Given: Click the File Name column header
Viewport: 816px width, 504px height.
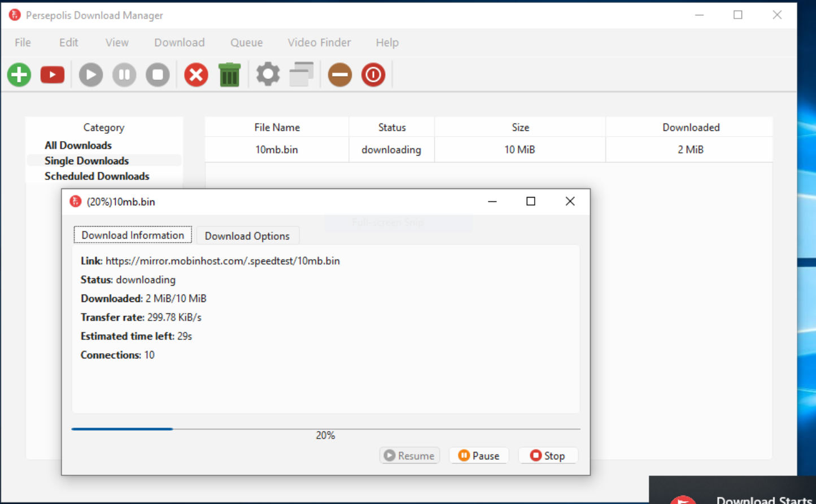Looking at the screenshot, I should (x=277, y=128).
